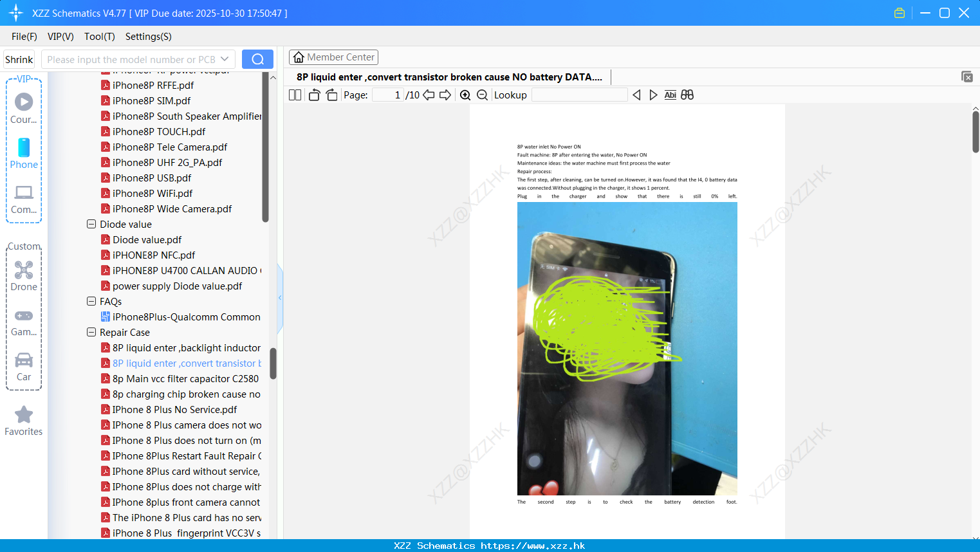This screenshot has width=980, height=552.
Task: Collapse the side panel handle
Action: [x=280, y=298]
